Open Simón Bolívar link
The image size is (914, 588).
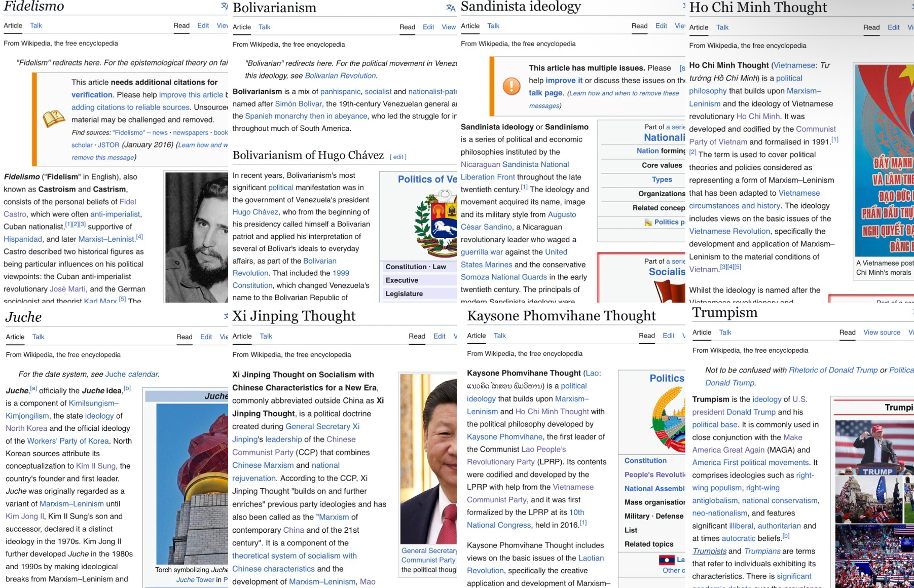pos(298,104)
